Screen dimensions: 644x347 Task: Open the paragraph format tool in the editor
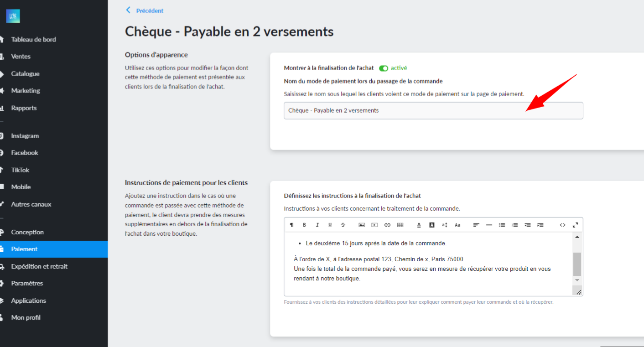[291, 225]
